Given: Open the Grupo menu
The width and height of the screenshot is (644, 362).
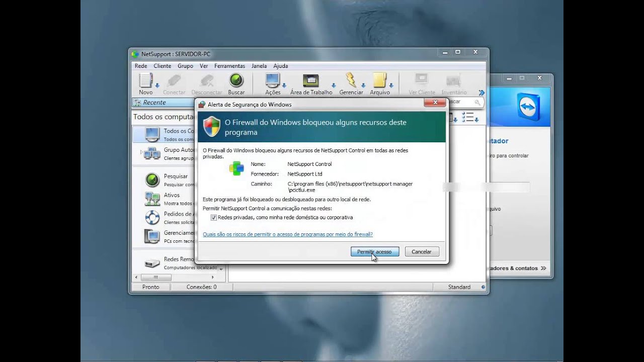Looking at the screenshot, I should [x=185, y=66].
